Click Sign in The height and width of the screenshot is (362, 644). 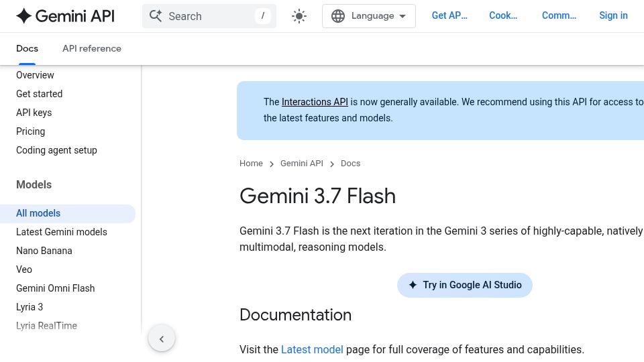point(613,15)
